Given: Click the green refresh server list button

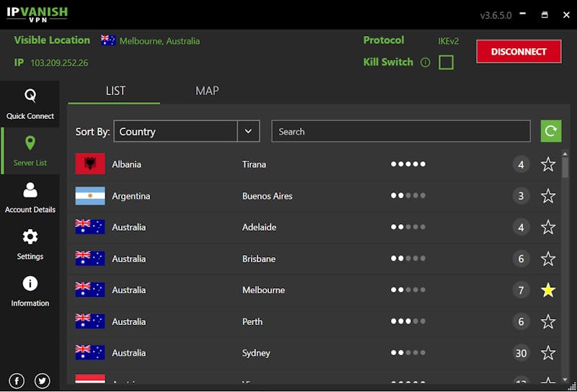Looking at the screenshot, I should click(x=551, y=131).
